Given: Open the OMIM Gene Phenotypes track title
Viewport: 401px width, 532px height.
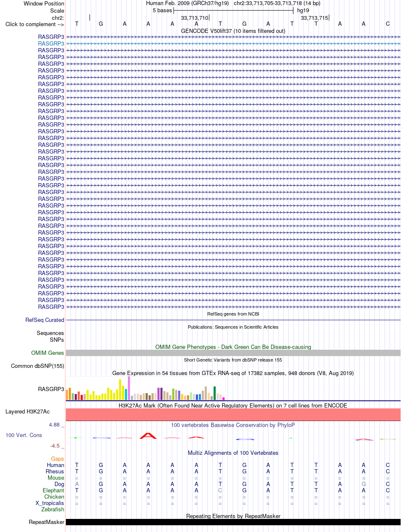Looking at the screenshot, I should click(233, 347).
